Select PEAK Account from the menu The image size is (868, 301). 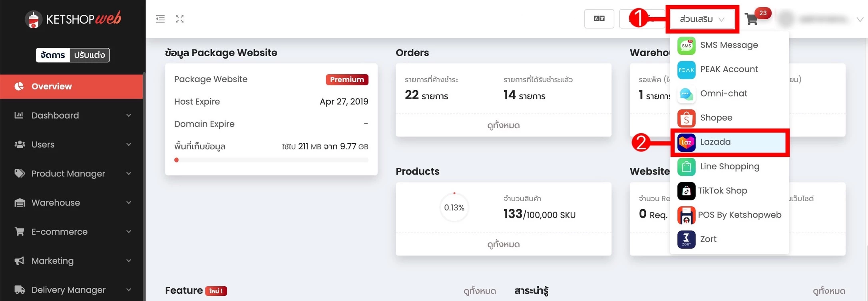click(x=729, y=69)
